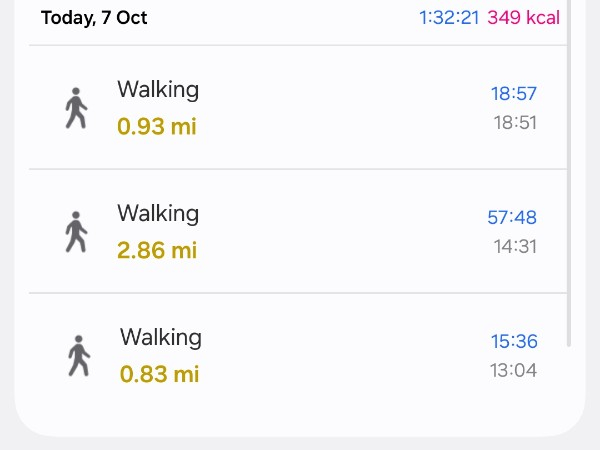Click walking icon for 2.86 mi entry
Image resolution: width=600 pixels, height=450 pixels.
[x=76, y=232]
